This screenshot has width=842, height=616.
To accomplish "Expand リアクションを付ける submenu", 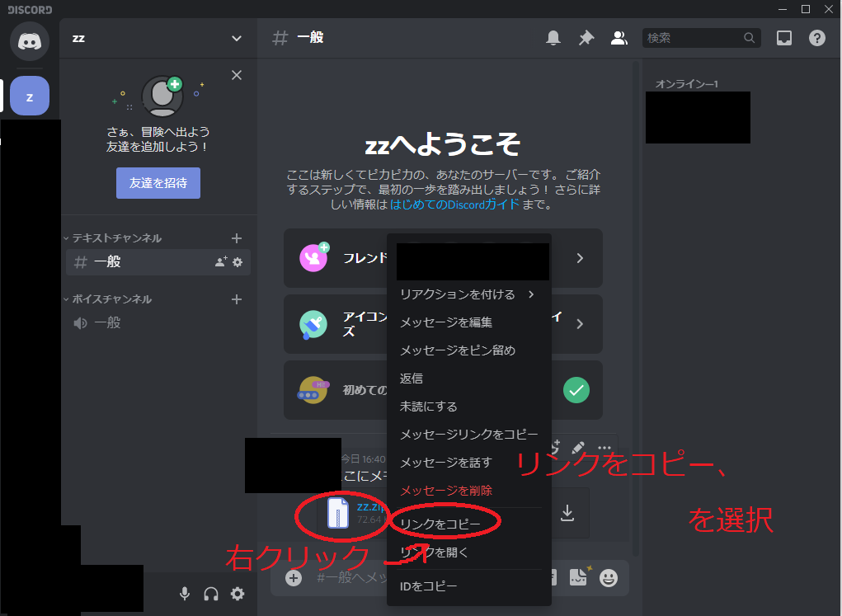I will coord(468,294).
